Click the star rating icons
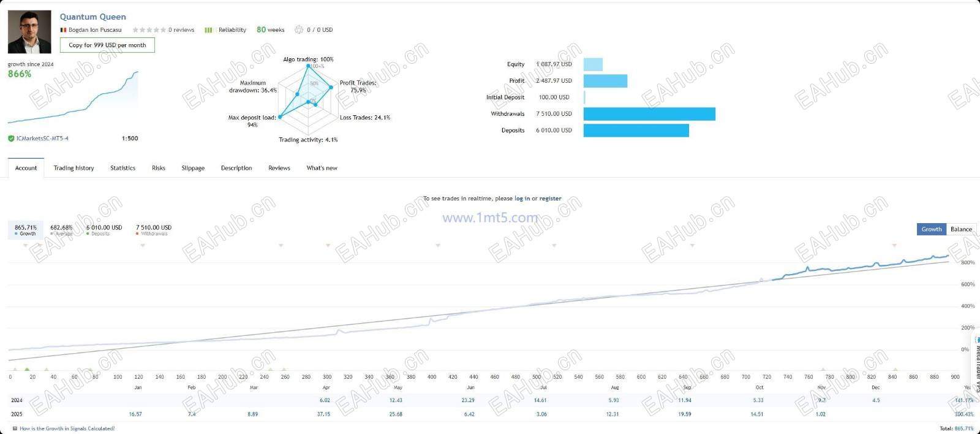Image resolution: width=980 pixels, height=434 pixels. [149, 29]
